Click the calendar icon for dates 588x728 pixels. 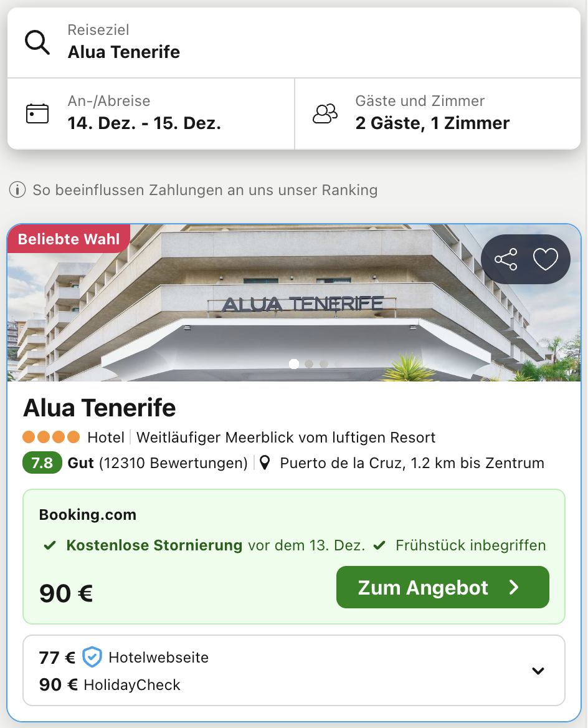tap(37, 113)
